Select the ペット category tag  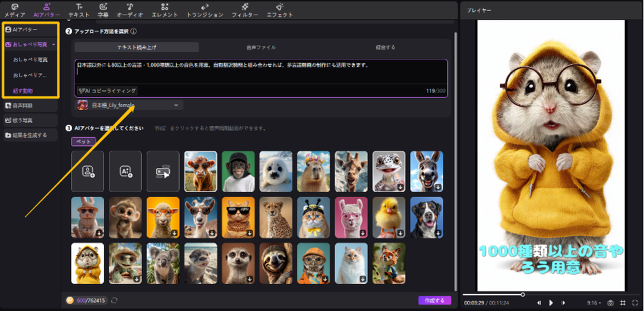click(83, 141)
